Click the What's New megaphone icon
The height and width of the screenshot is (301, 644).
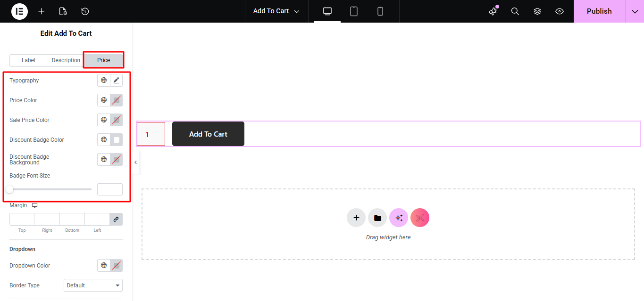[x=493, y=11]
